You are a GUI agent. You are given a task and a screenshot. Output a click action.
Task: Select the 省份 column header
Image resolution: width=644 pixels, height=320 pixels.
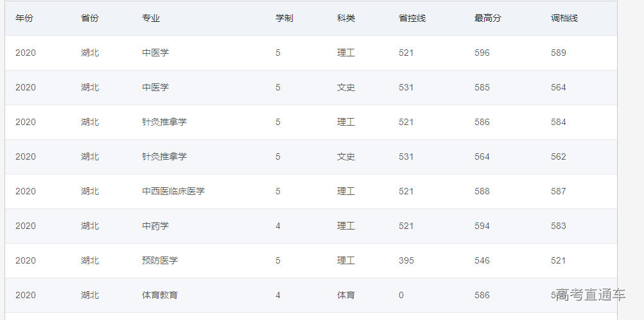click(90, 19)
